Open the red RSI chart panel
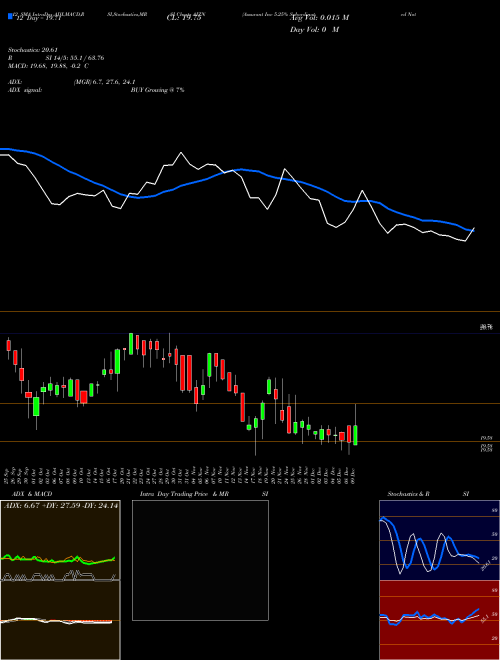Image resolution: width=500 pixels, height=660 pixels. 439,620
